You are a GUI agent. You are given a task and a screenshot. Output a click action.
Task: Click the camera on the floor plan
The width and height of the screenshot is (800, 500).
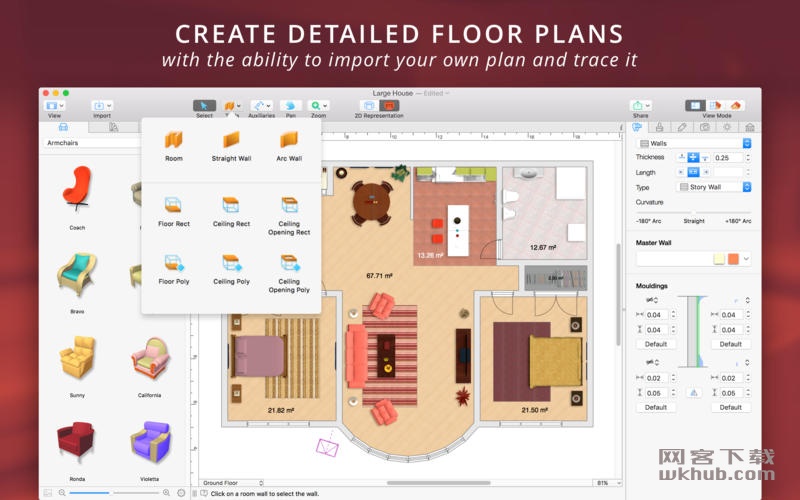click(327, 448)
